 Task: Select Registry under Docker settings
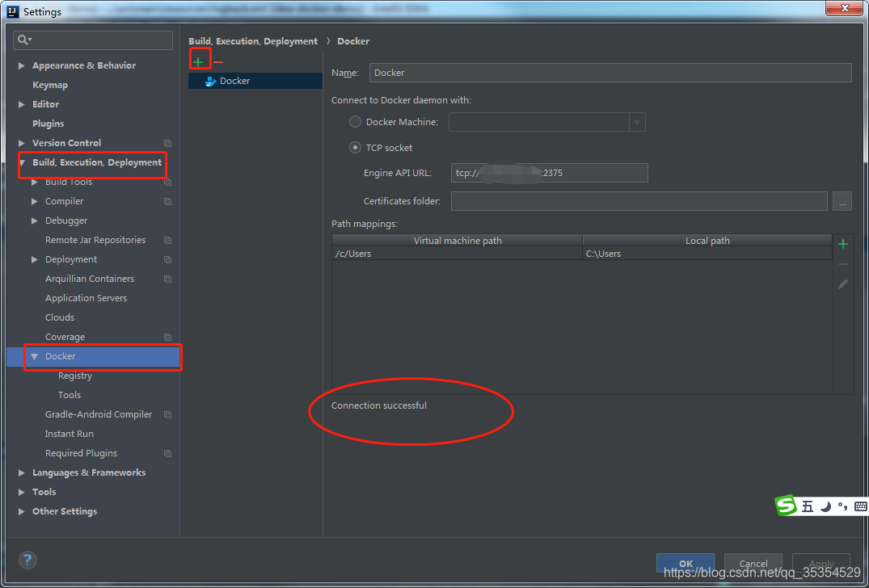(75, 376)
